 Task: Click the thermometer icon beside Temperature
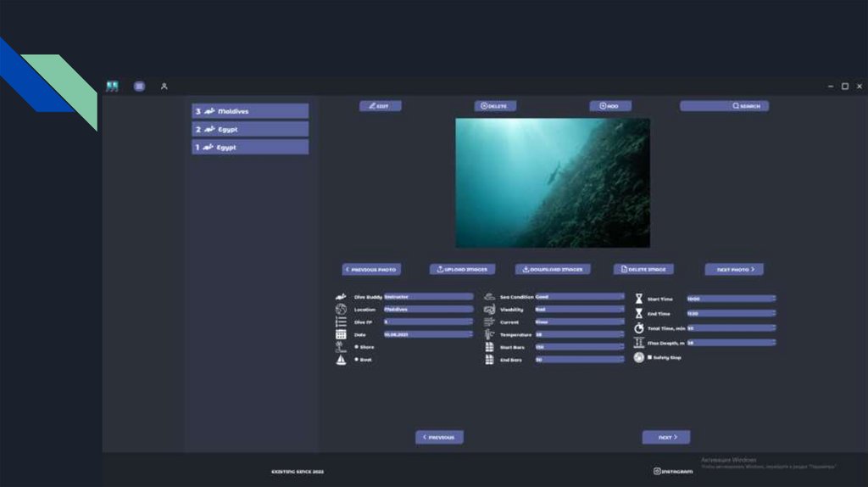tap(489, 334)
